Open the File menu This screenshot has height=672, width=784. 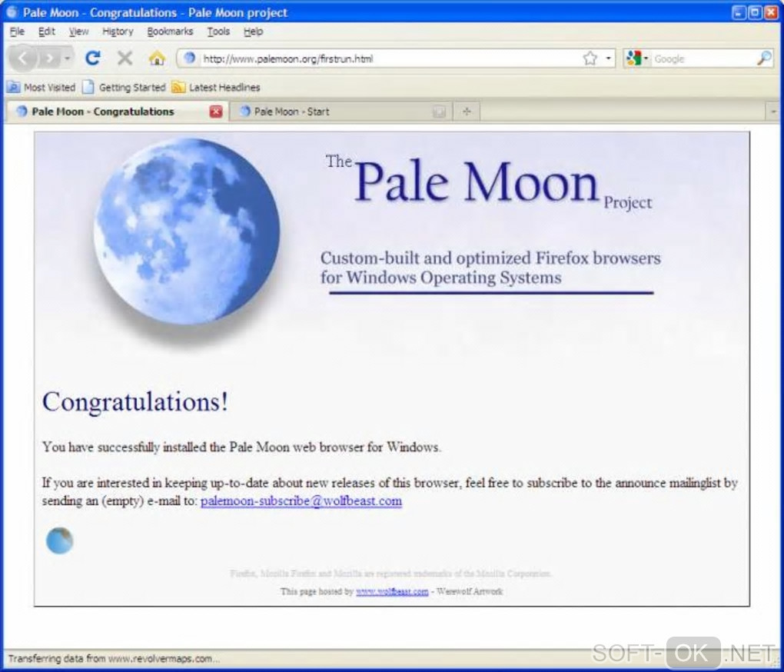click(x=17, y=32)
